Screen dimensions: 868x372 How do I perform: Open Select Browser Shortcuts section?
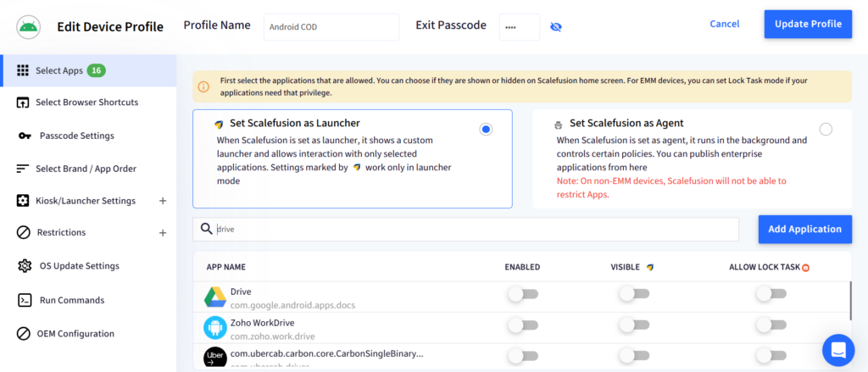click(88, 103)
